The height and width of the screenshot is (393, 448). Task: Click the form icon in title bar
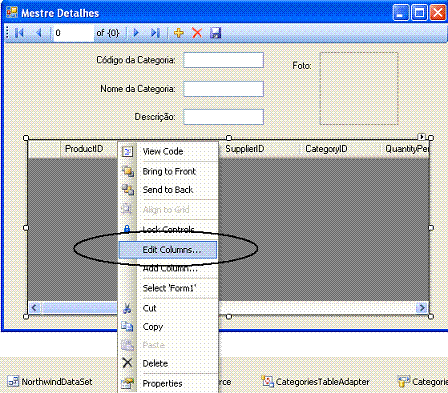click(12, 13)
